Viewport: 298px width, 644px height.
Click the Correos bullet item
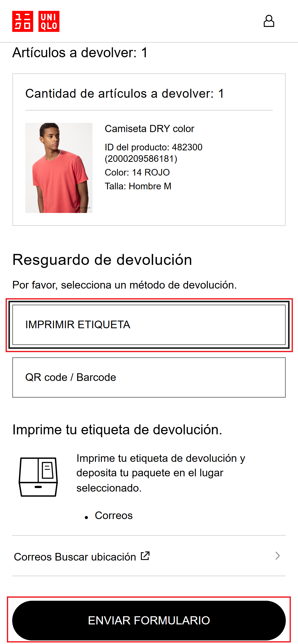[x=114, y=516]
